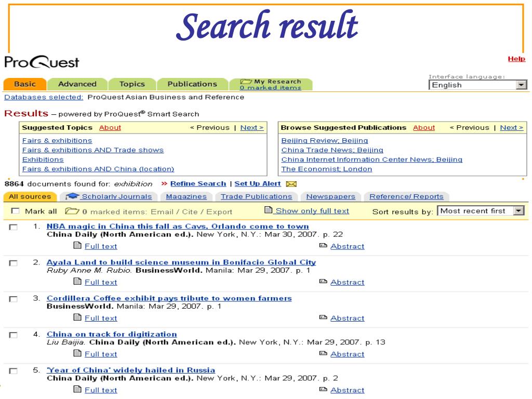Image resolution: width=532 pixels, height=399 pixels.
Task: Click full text icon for Cordillera Coffee result
Action: coord(77,317)
